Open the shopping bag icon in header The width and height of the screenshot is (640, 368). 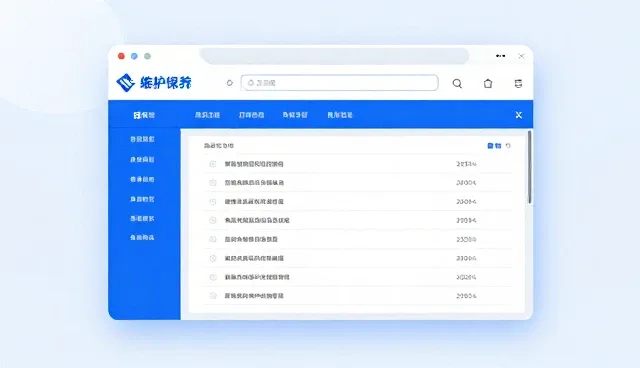(x=488, y=84)
